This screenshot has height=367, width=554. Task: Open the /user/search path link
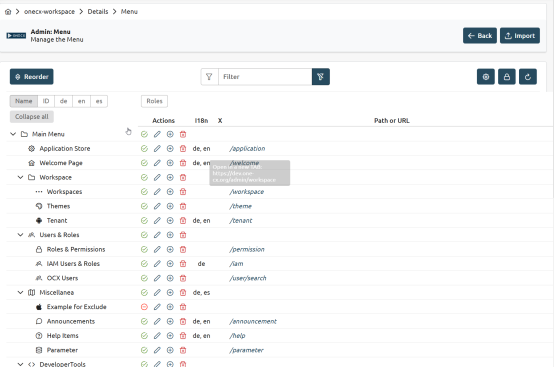click(248, 278)
